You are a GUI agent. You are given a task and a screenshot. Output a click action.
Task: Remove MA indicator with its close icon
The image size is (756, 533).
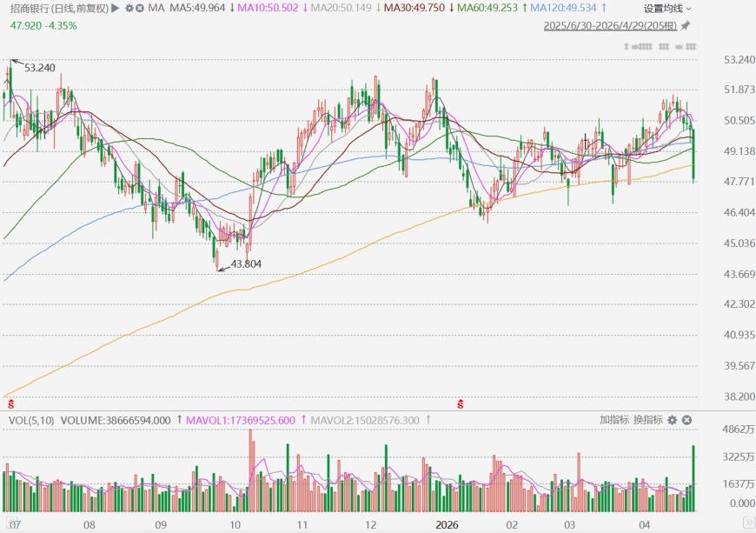click(x=139, y=8)
